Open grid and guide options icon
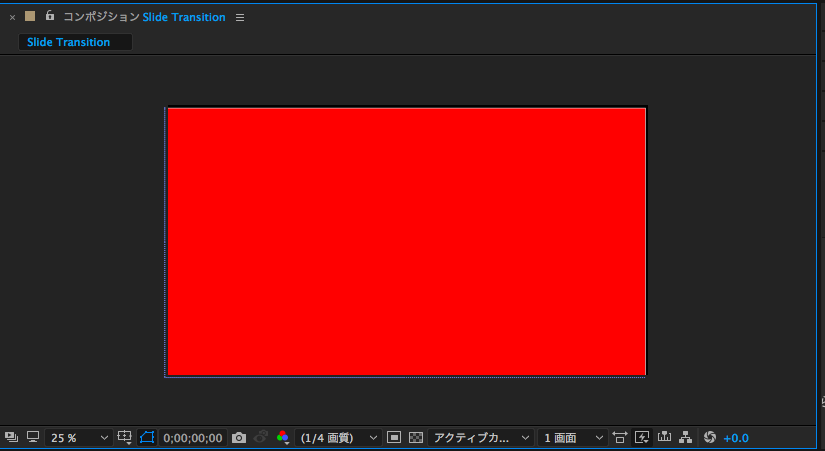The image size is (825, 451). pos(125,437)
